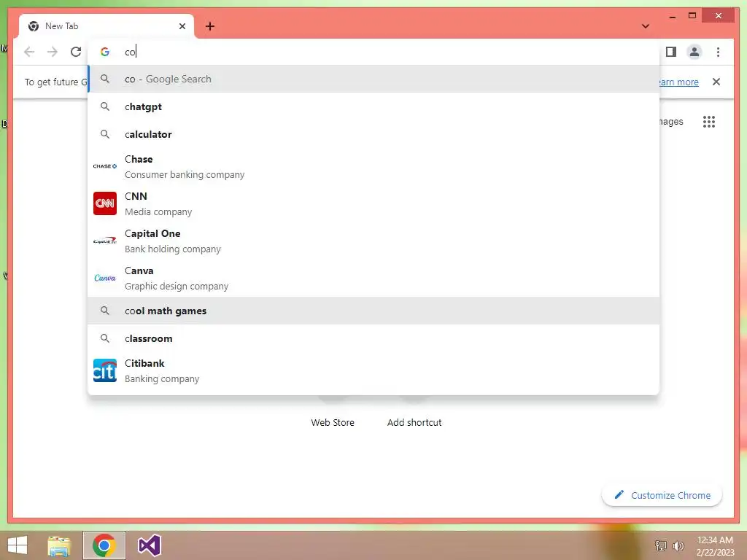Choose the Chase banking suggestion
This screenshot has width=747, height=560.
pyautogui.click(x=373, y=167)
